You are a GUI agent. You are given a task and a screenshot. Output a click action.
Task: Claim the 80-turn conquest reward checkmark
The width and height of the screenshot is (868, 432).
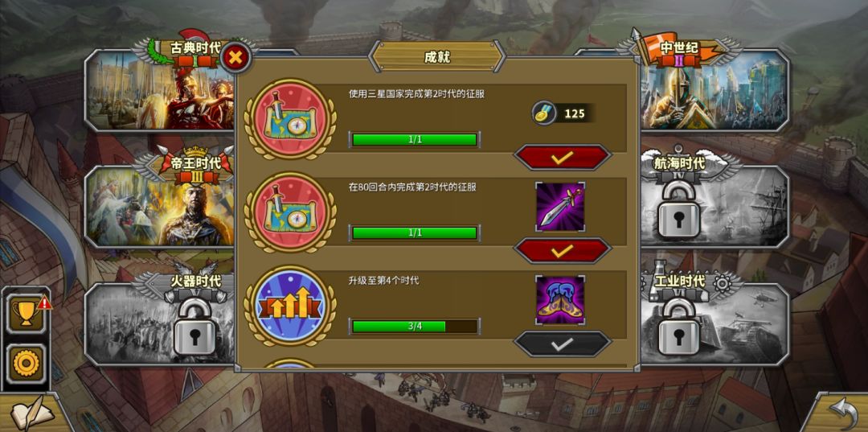563,251
